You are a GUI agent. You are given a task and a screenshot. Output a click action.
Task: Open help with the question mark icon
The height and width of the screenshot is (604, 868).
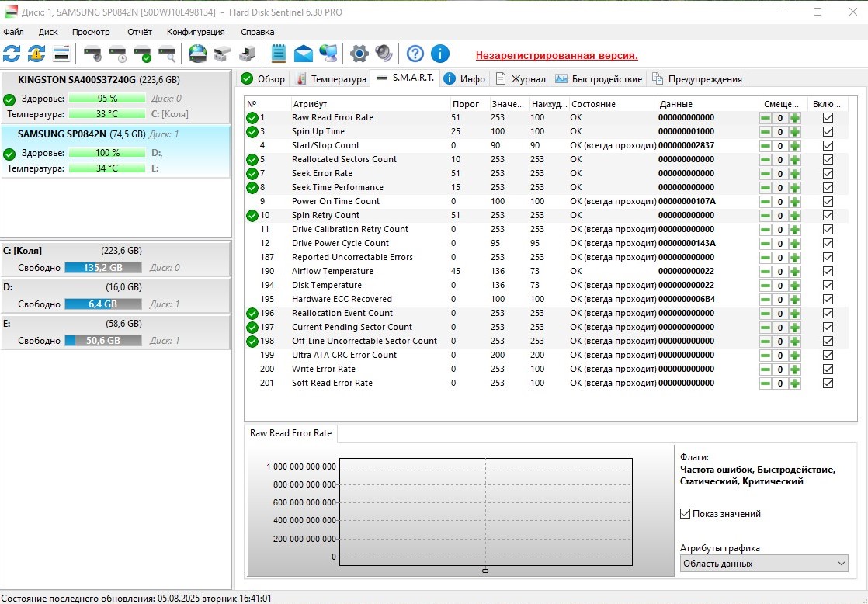[415, 54]
